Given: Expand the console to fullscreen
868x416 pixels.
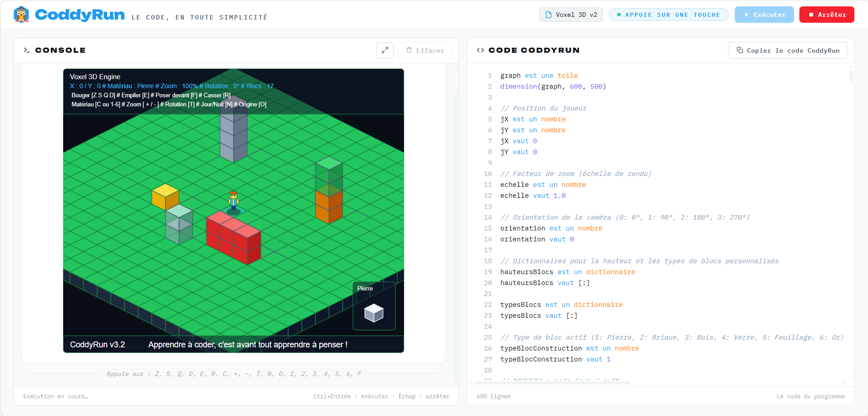Looking at the screenshot, I should [x=385, y=50].
